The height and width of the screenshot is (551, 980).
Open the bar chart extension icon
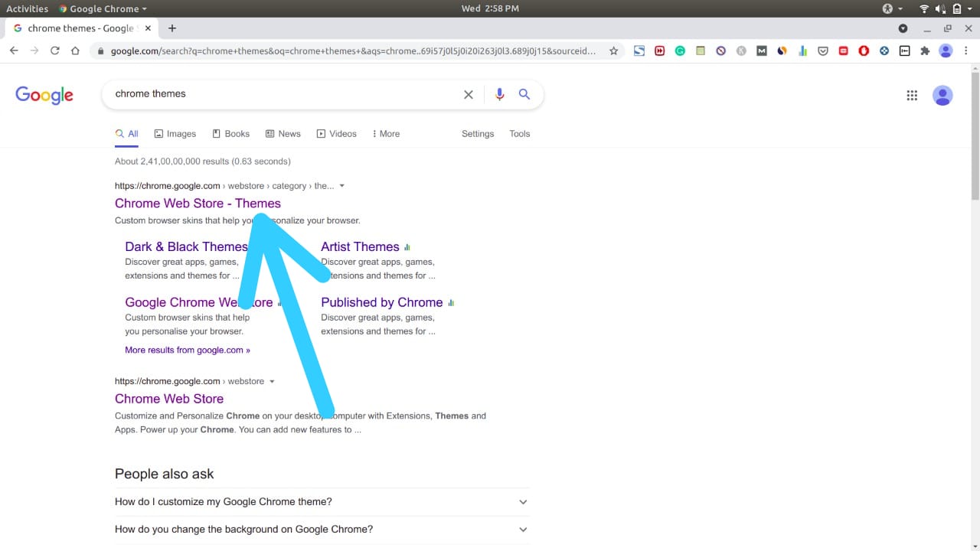tap(802, 51)
